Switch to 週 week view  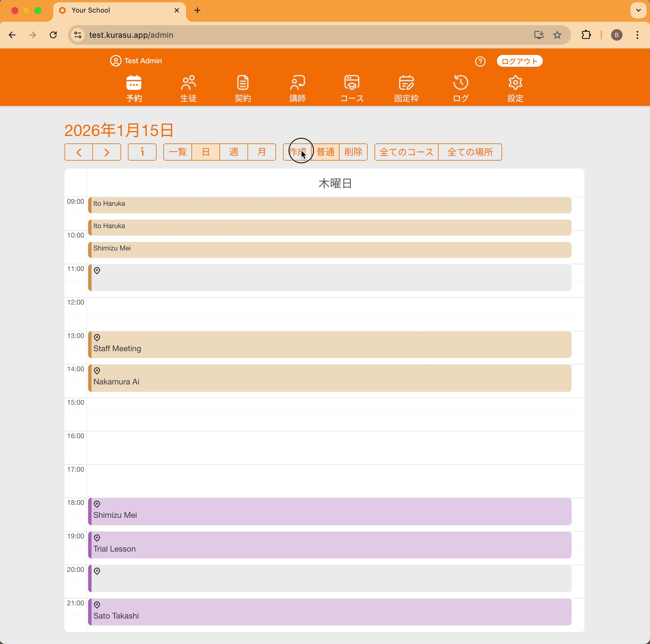(x=233, y=152)
